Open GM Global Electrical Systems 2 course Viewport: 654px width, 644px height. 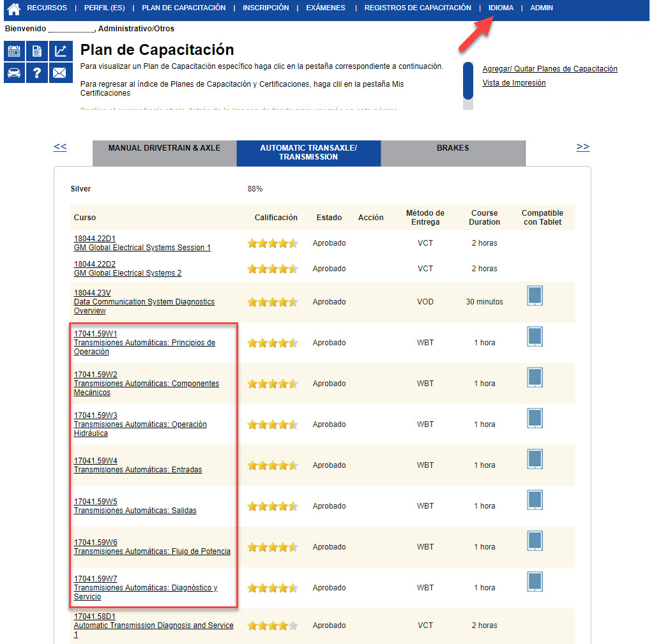click(x=127, y=273)
